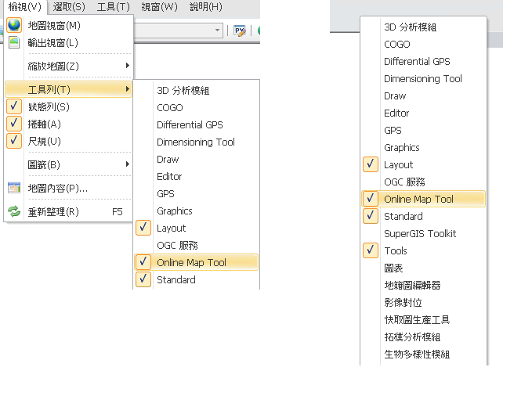Toggle the 狀態列(S) checkmark
Viewport: 532px width, 396px height.
click(x=14, y=106)
